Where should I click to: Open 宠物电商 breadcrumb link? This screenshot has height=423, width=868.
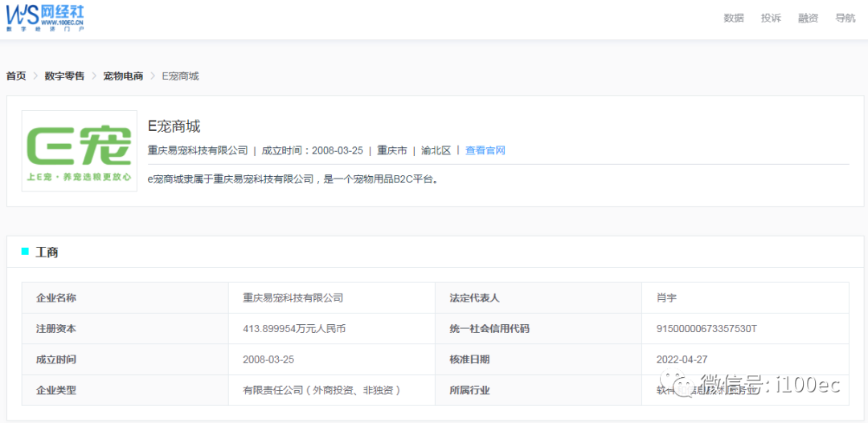[x=123, y=76]
